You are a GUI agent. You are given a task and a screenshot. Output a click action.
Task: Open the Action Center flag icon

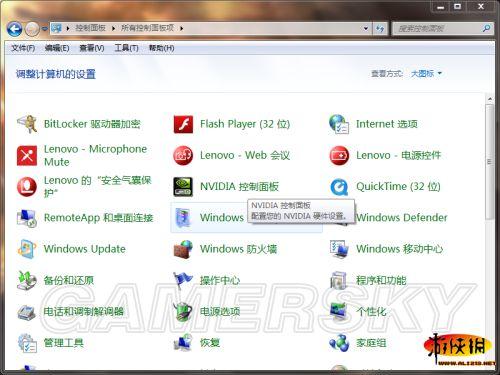(x=183, y=280)
